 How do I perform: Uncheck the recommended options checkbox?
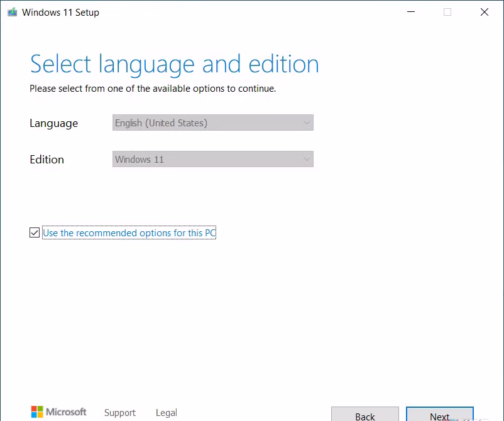[35, 233]
